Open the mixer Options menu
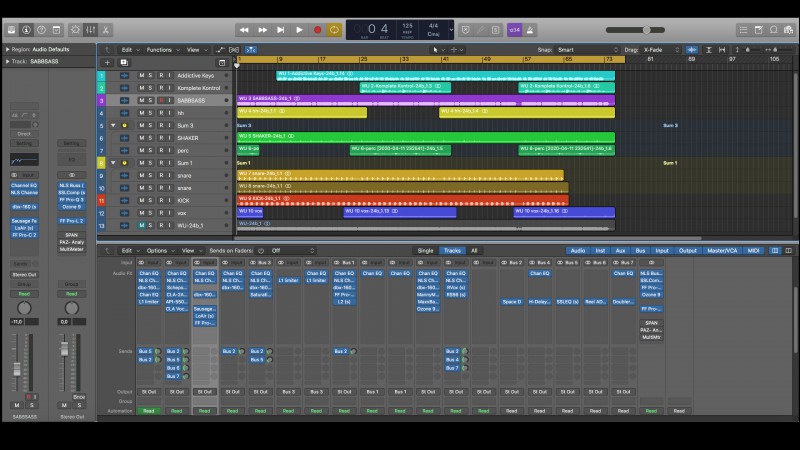Image resolution: width=800 pixels, height=450 pixels. point(159,251)
